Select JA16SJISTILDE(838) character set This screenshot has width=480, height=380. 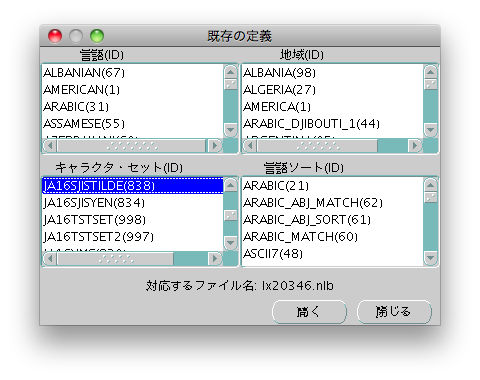pyautogui.click(x=133, y=186)
